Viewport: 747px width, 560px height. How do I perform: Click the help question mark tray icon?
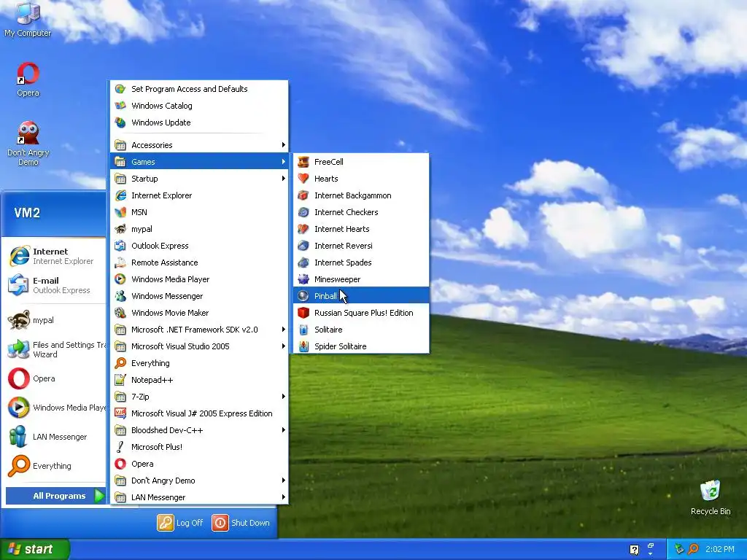(x=634, y=550)
